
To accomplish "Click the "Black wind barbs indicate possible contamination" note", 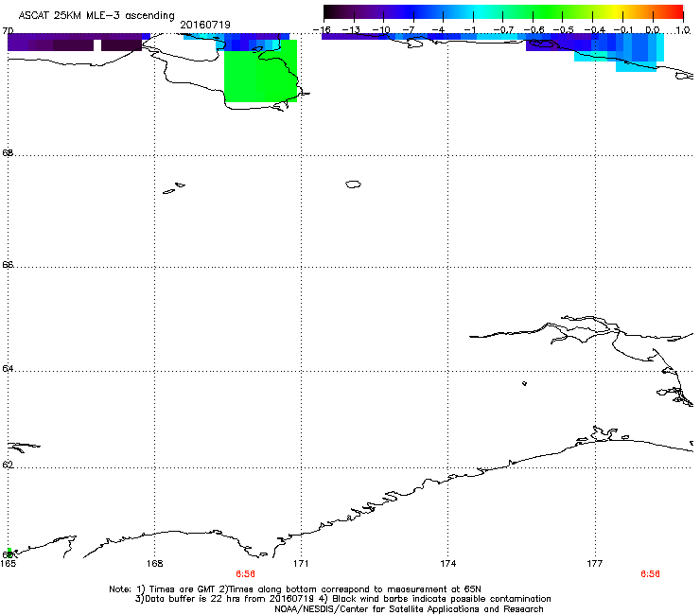I will (442, 599).
